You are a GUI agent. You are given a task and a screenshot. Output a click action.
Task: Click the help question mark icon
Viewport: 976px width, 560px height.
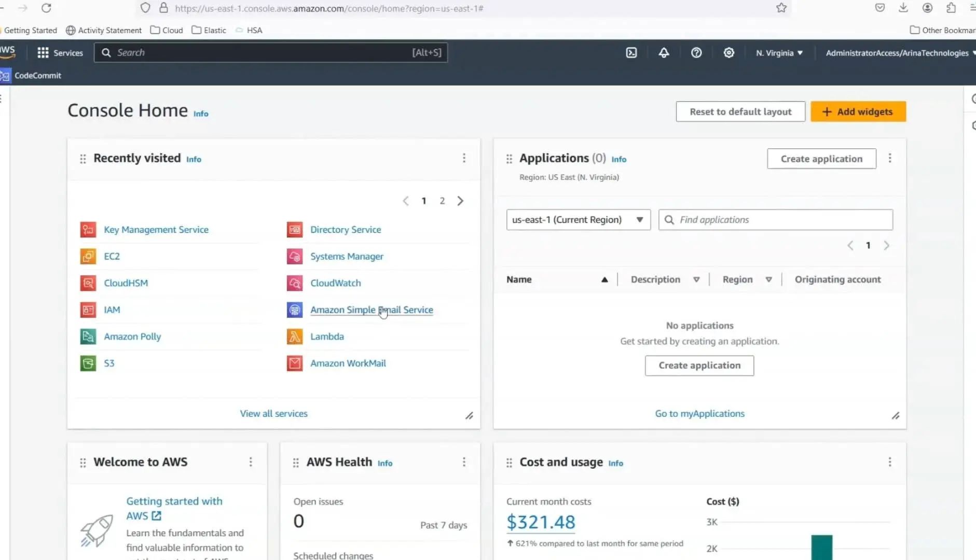tap(696, 53)
